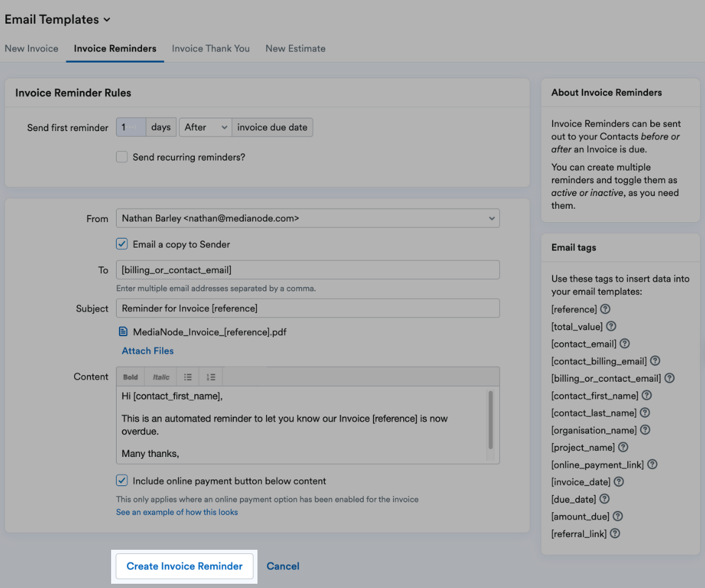The image size is (705, 588).
Task: Click the [reference] email tag text
Action: point(574,309)
